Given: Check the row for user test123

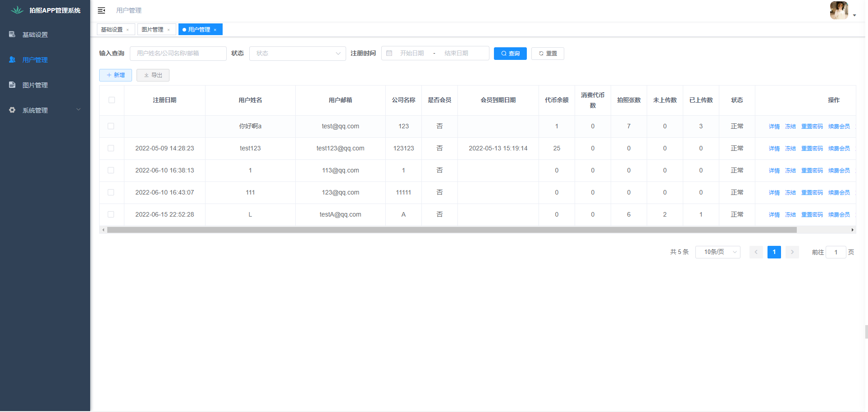Looking at the screenshot, I should pyautogui.click(x=111, y=149).
